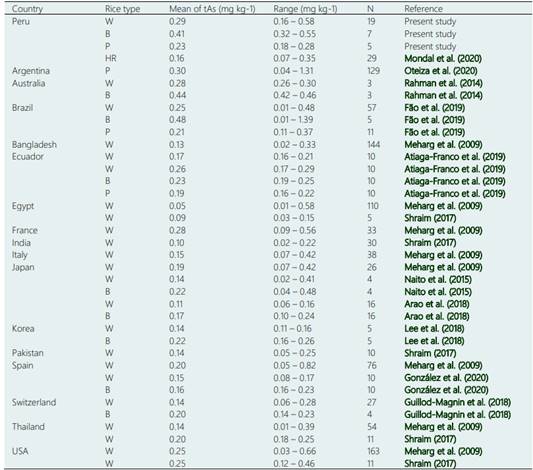Follow Meharg et al. (2009) link in the USA row
533x470 pixels.
point(443,451)
